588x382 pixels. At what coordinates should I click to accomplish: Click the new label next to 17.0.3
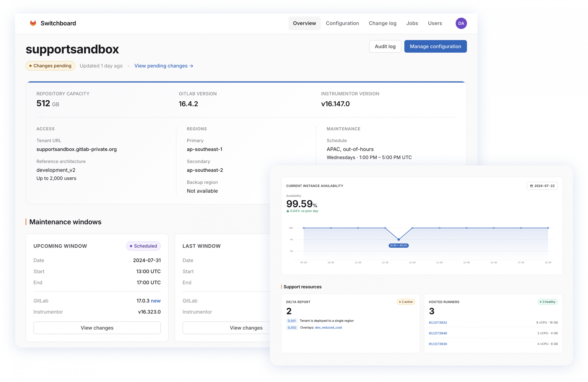pyautogui.click(x=156, y=301)
